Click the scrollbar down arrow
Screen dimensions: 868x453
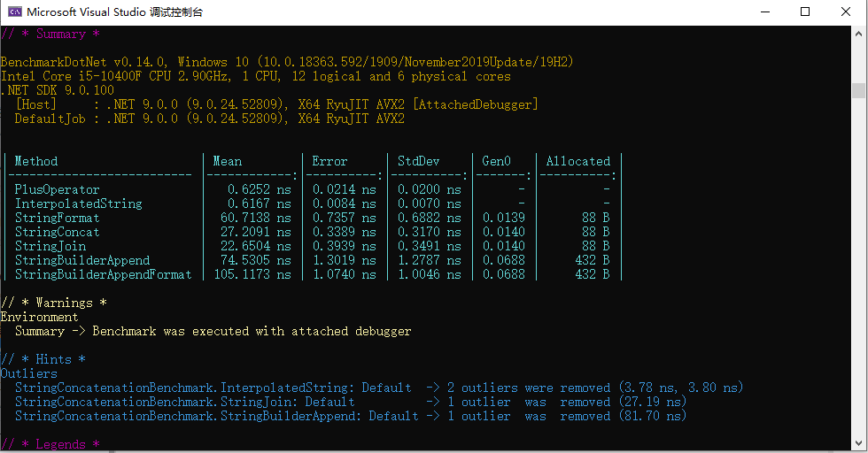(858, 442)
